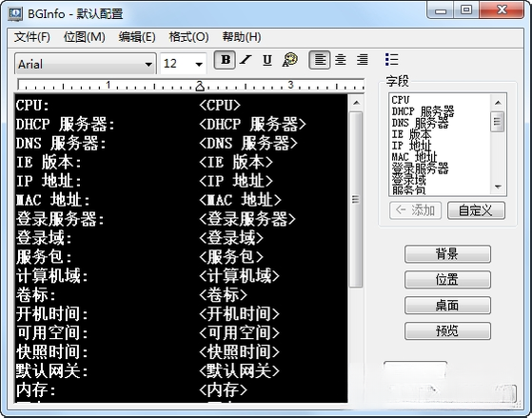Toggle bold text formatting

pyautogui.click(x=225, y=60)
